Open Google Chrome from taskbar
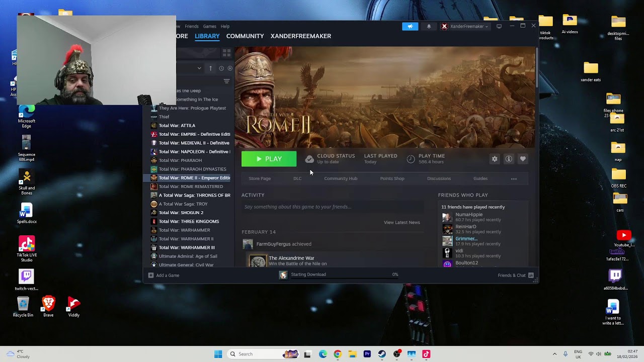The image size is (644, 362). tap(338, 354)
